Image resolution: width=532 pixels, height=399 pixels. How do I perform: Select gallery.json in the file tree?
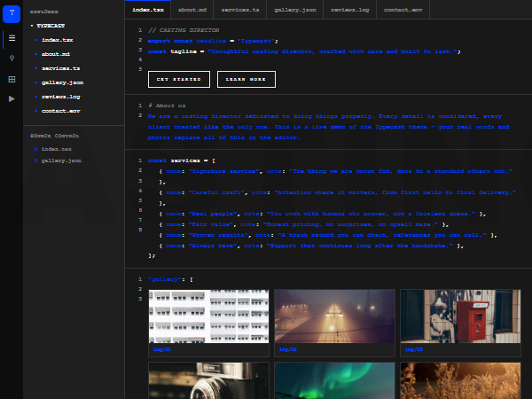(x=62, y=82)
